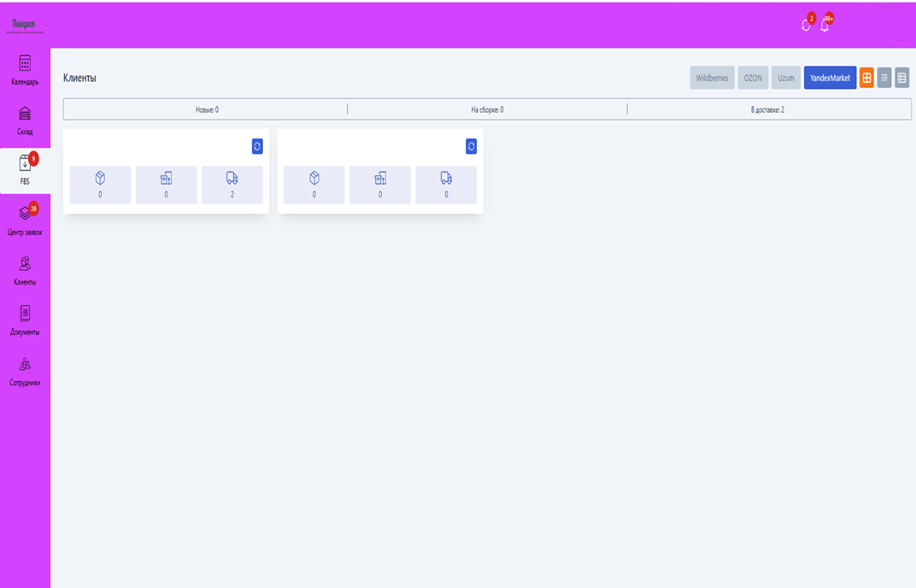Select the YandexMarket marketplace button
Viewport: 916px width, 588px height.
[830, 78]
